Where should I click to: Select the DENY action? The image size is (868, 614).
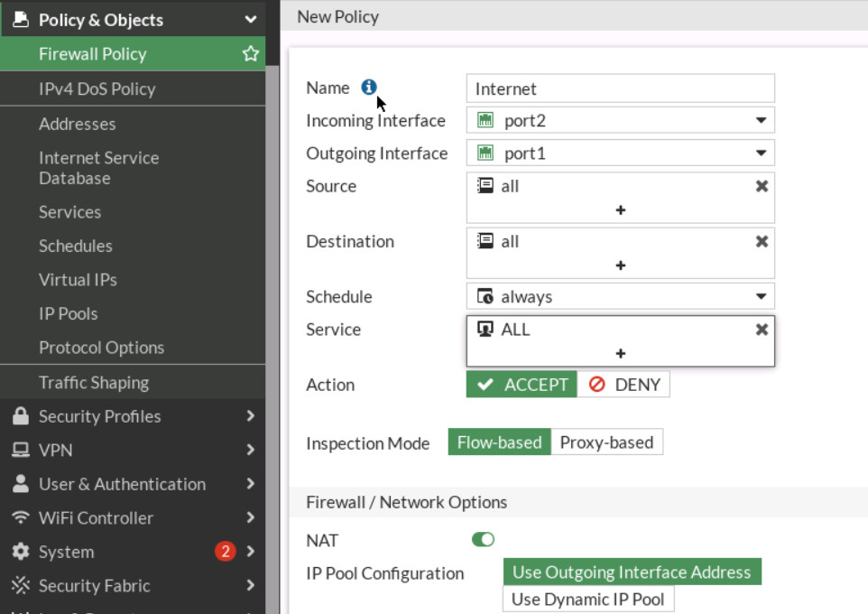coord(623,384)
